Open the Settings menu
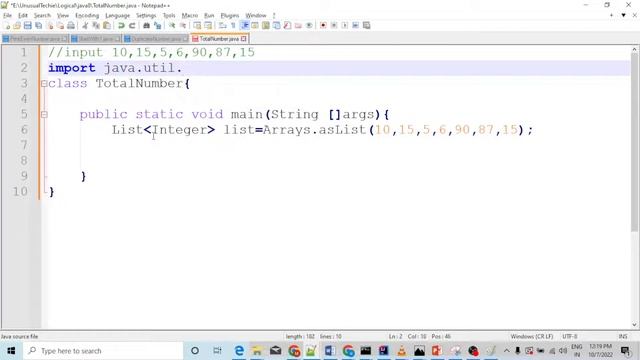Viewport: 640px width, 360px height. 146,16
